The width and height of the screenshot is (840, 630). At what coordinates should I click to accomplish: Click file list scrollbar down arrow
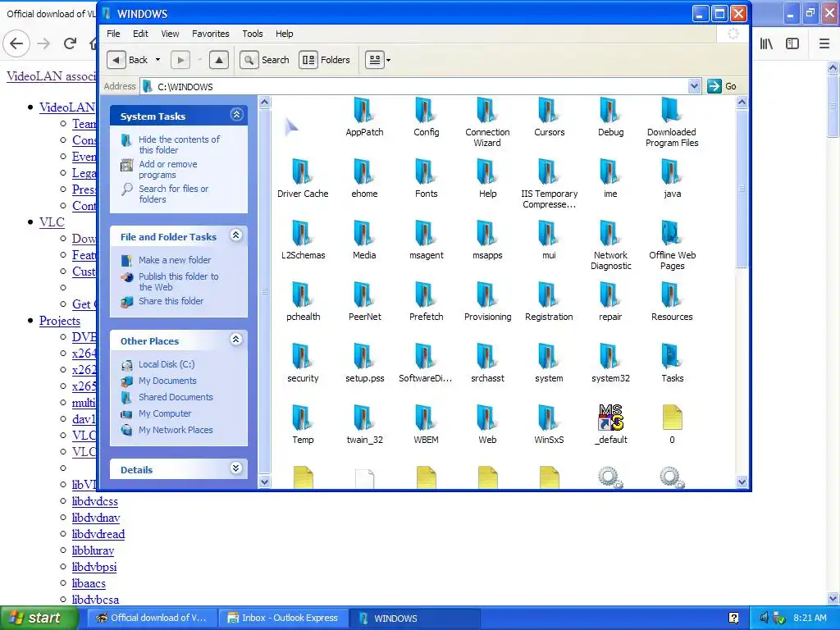click(742, 482)
